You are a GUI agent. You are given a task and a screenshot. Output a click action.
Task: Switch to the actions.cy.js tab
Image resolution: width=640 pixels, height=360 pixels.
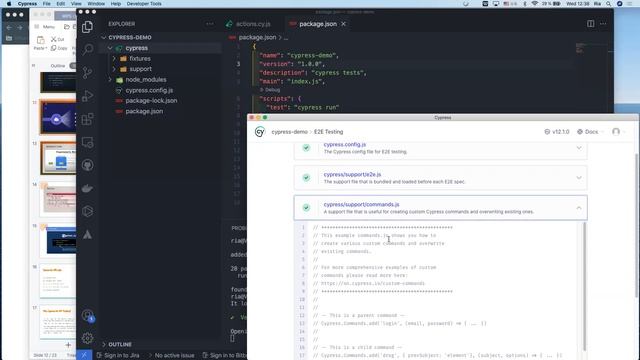(249, 24)
